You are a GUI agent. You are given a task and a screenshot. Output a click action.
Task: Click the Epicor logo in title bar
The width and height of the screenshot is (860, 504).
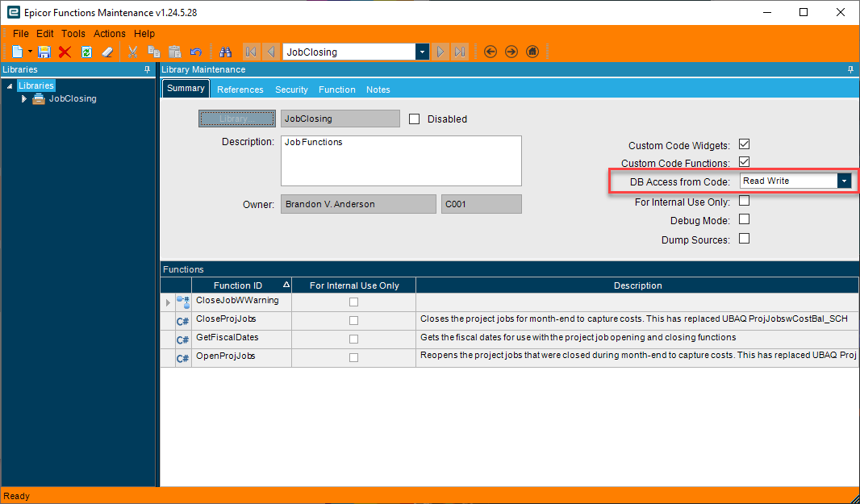coord(13,12)
